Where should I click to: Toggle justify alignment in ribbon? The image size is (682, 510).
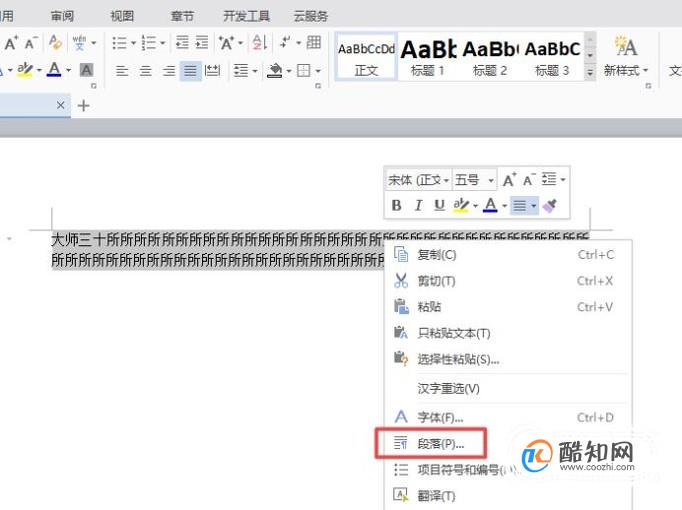coord(191,70)
